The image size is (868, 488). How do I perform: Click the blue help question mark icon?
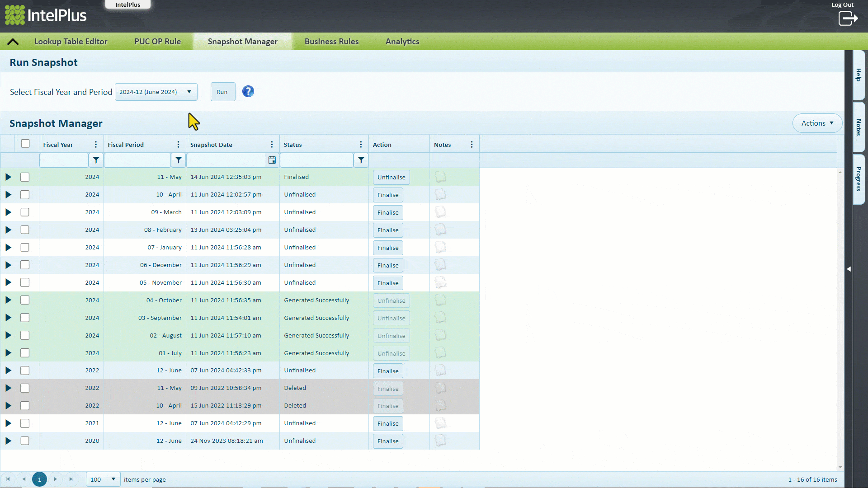click(x=248, y=92)
